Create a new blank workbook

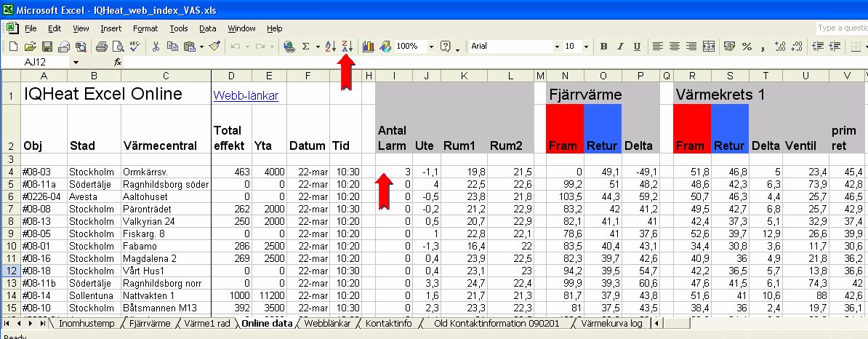pos(13,47)
